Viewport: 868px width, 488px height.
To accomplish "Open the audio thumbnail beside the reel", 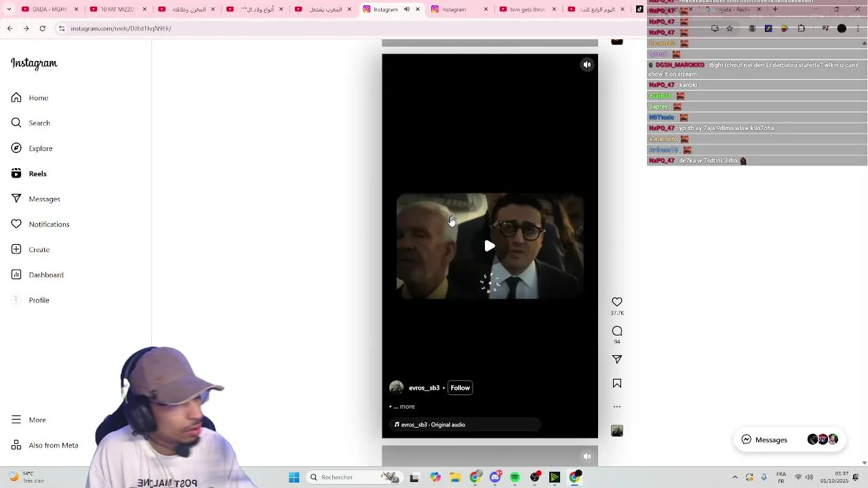I will tap(617, 430).
